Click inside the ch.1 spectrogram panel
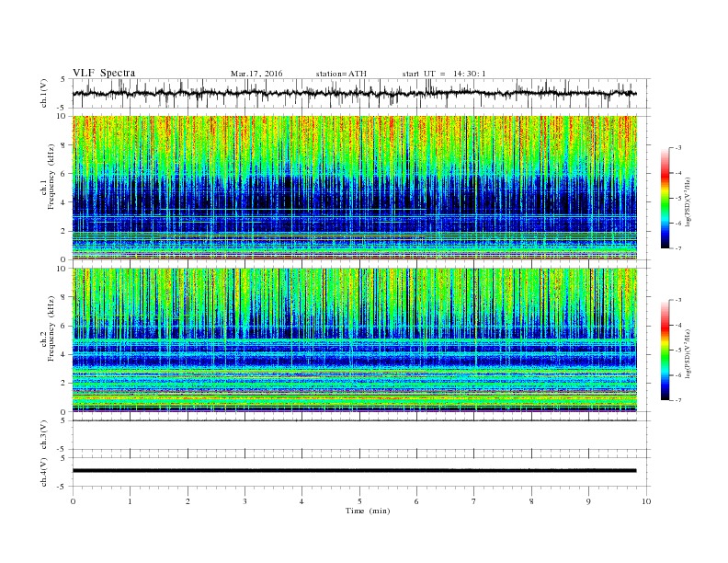The image size is (728, 563). click(355, 188)
